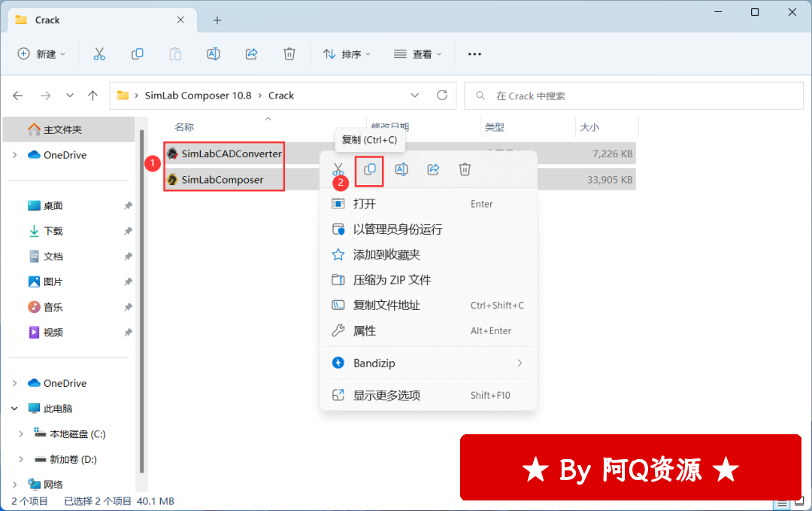Click the search box 在 Crack 中搜索

[x=633, y=96]
